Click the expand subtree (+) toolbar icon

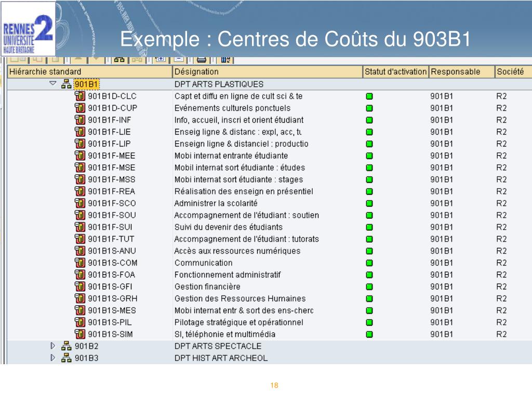tap(160, 59)
